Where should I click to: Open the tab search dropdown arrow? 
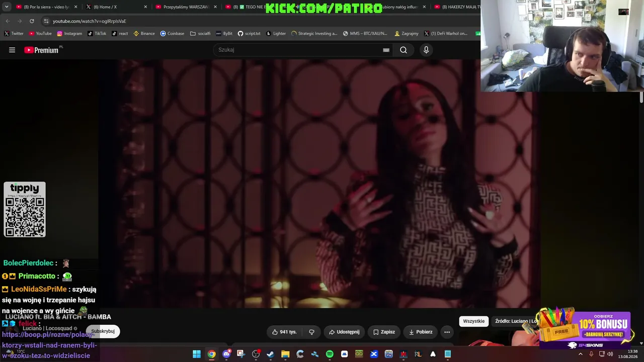[x=7, y=7]
